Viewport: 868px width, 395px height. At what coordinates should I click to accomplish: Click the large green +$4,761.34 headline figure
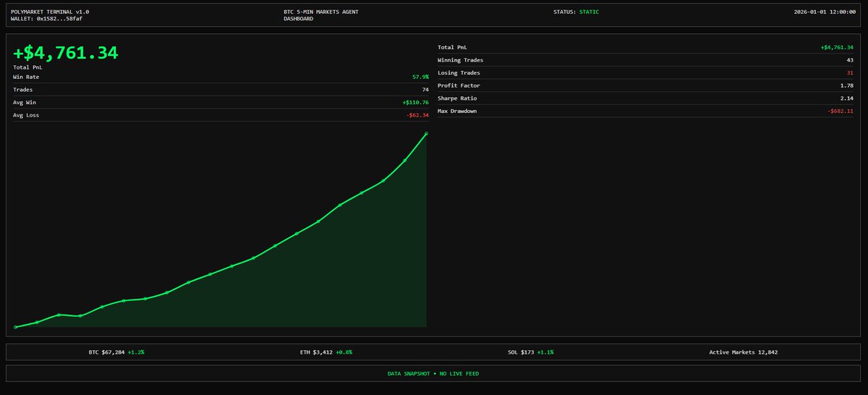tap(65, 53)
